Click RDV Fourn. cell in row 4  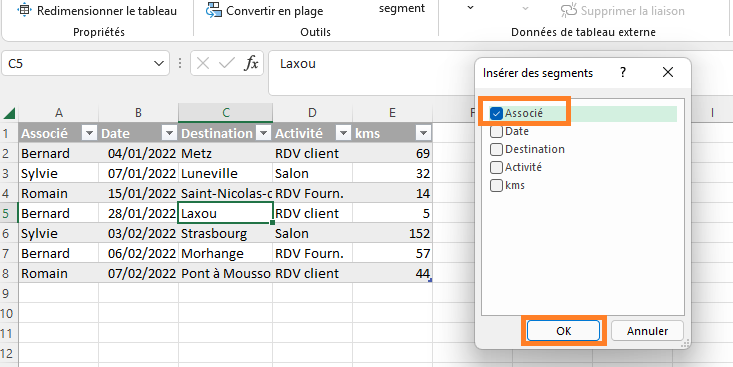(x=312, y=193)
